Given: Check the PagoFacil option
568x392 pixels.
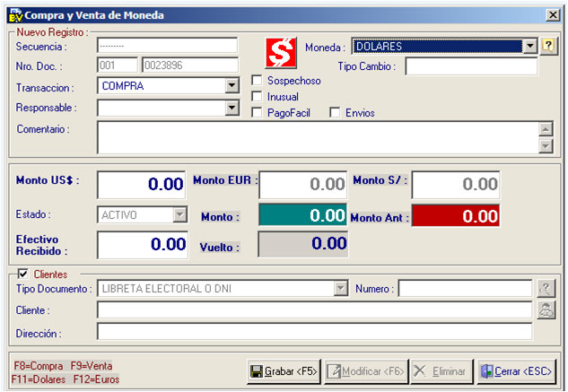Looking at the screenshot, I should 257,113.
